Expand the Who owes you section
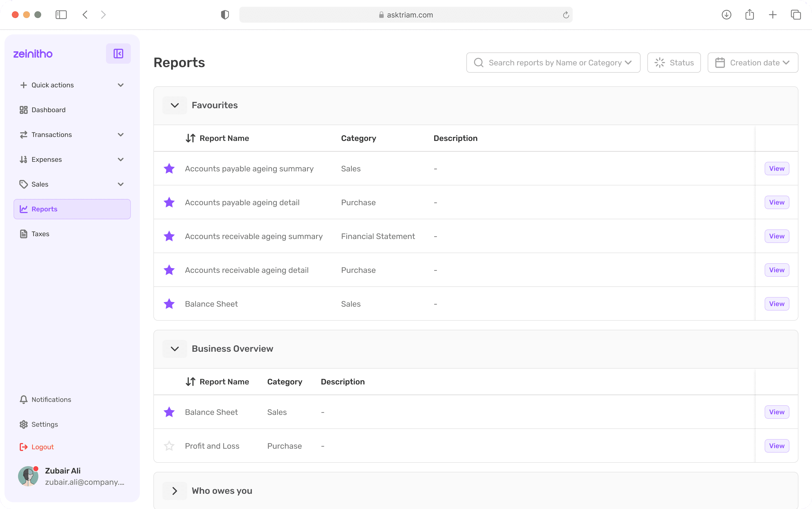This screenshot has height=509, width=812. click(175, 491)
